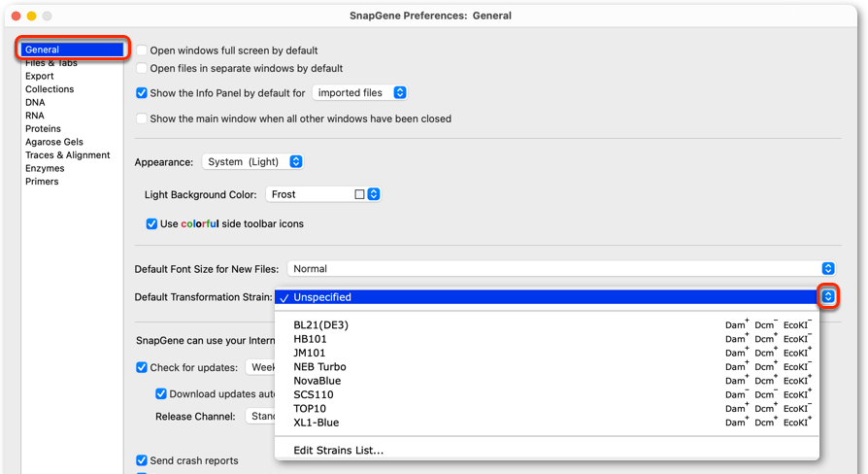868x474 pixels.
Task: Open the RNA preferences category
Action: pos(34,116)
